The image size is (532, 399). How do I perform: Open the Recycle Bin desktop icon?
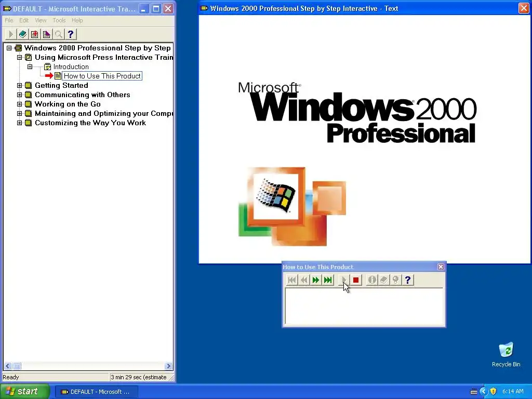click(506, 354)
